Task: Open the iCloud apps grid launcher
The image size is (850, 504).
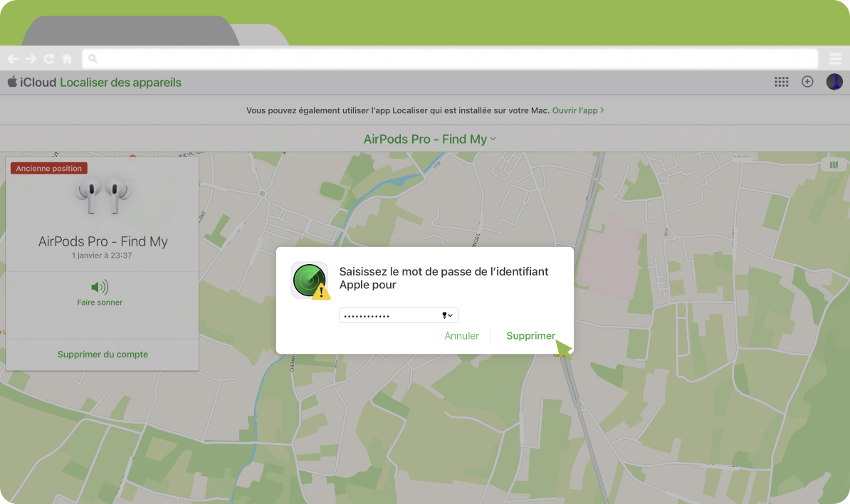Action: 781,82
